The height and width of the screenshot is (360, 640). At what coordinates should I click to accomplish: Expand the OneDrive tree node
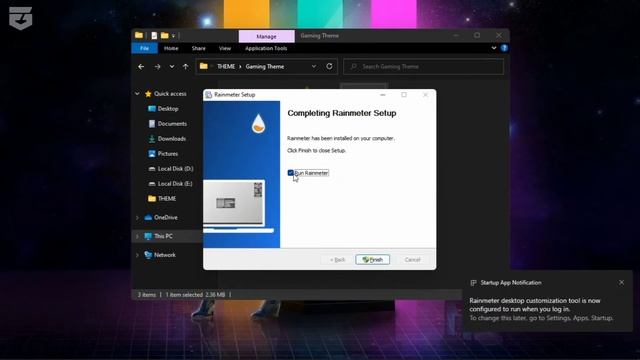point(137,218)
